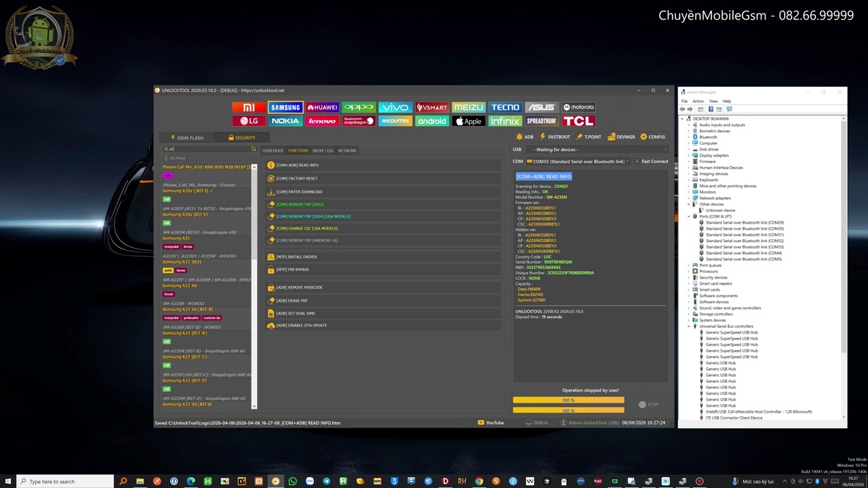Choose the Huawei brand icon
Image resolution: width=868 pixels, height=488 pixels.
click(x=322, y=107)
